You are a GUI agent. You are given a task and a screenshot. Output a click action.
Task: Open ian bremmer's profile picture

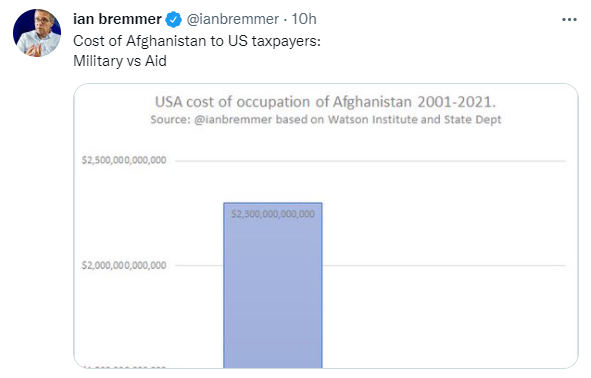pyautogui.click(x=37, y=33)
